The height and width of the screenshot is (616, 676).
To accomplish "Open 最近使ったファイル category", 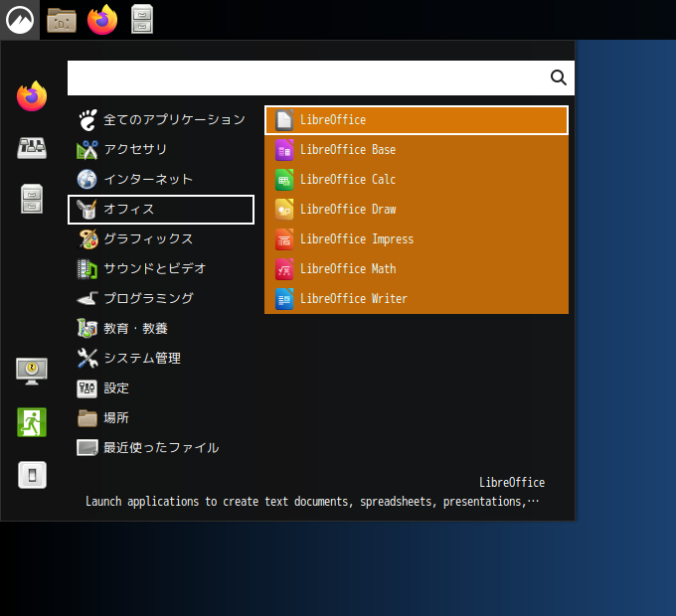I will click(x=161, y=448).
